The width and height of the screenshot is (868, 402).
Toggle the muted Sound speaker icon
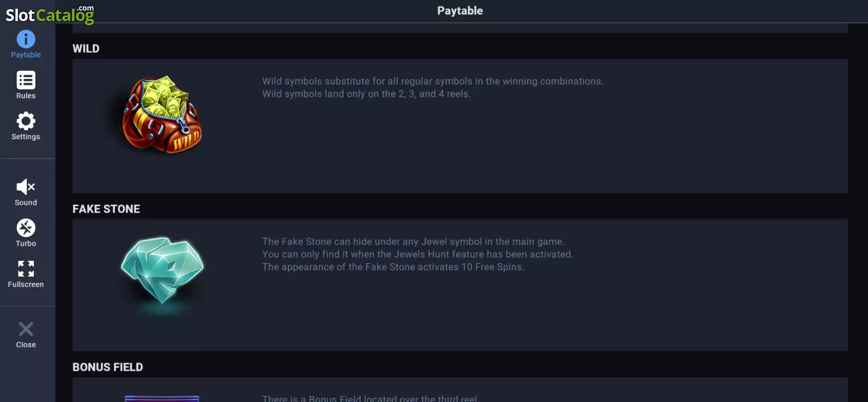(x=26, y=187)
